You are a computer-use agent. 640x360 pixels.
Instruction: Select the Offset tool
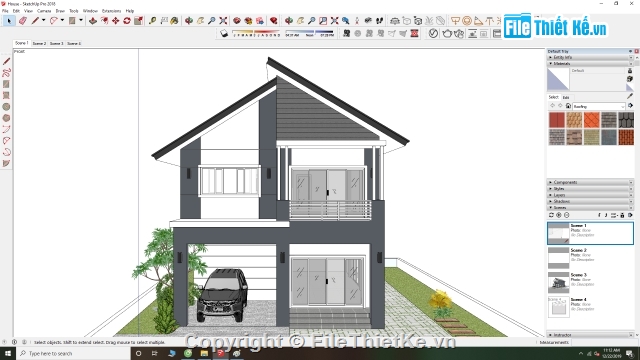click(105, 20)
